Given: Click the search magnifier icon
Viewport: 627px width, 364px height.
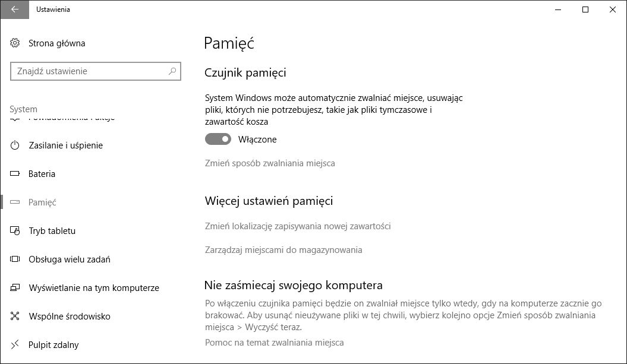Looking at the screenshot, I should pyautogui.click(x=172, y=71).
